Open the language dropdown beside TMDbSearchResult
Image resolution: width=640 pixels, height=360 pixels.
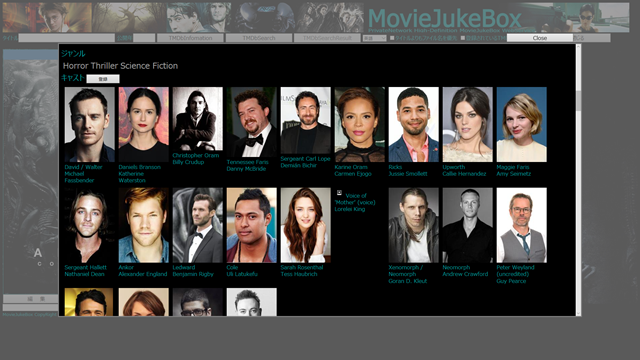374,38
